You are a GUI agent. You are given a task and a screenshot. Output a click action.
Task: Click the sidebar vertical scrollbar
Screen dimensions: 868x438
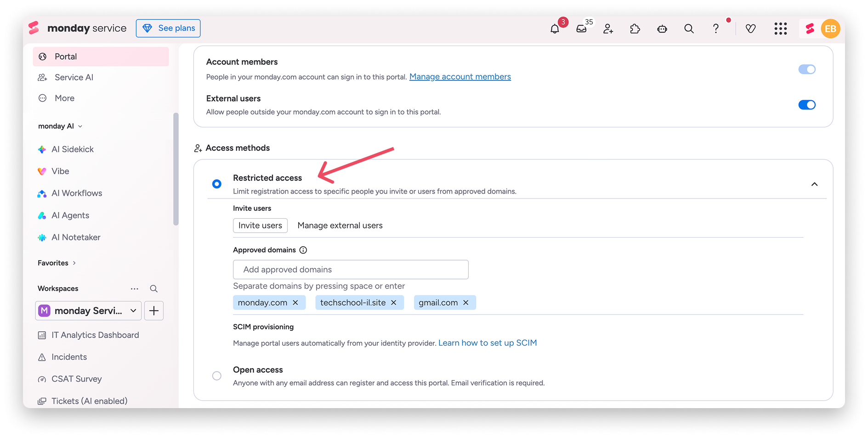click(176, 169)
